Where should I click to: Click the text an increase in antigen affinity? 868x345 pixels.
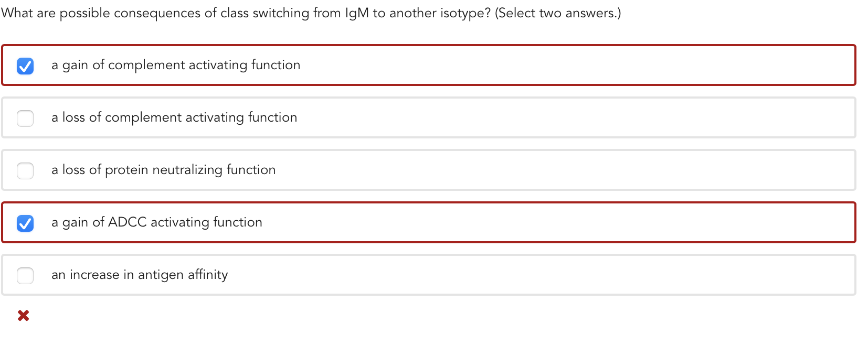[x=140, y=274]
